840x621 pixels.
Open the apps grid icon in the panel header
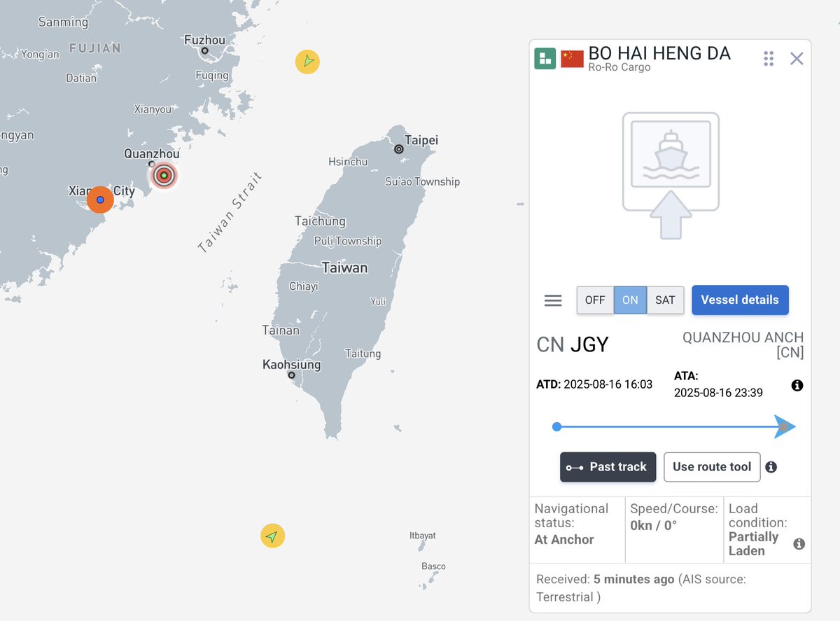click(768, 59)
